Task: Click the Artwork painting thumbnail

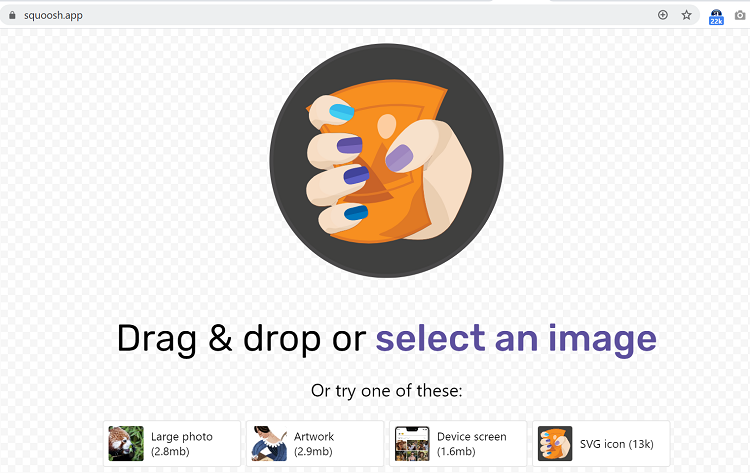Action: pyautogui.click(x=269, y=444)
